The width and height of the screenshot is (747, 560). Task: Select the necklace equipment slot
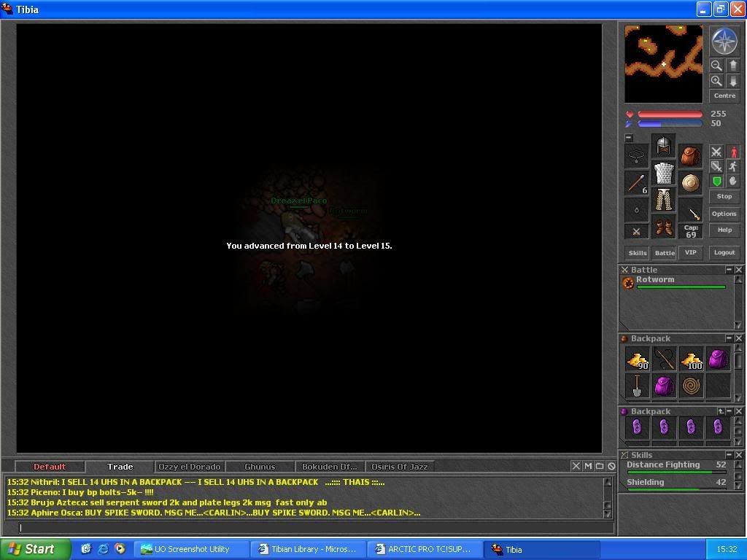636,156
